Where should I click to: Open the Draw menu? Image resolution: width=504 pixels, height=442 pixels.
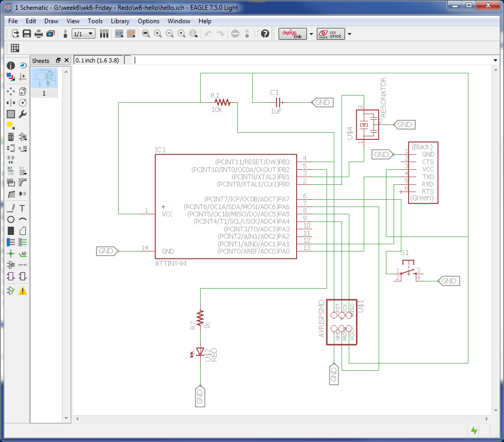pyautogui.click(x=52, y=21)
